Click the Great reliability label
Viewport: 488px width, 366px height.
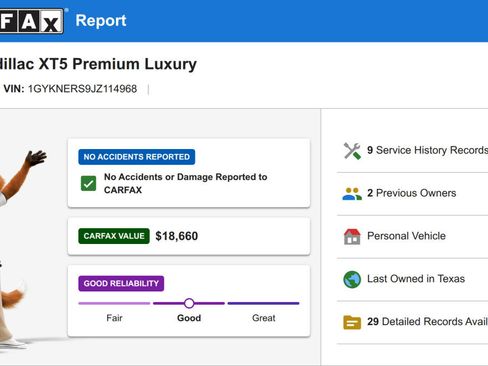[x=264, y=318]
